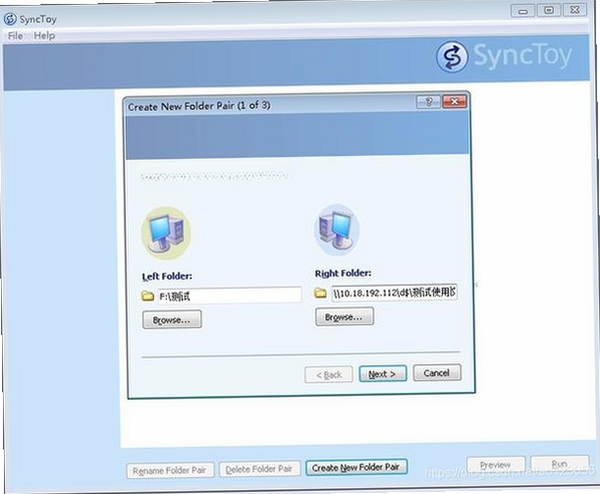Click the Delete Folder Pair button

tap(259, 469)
